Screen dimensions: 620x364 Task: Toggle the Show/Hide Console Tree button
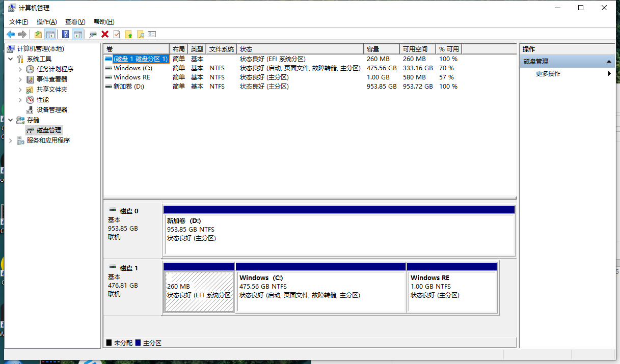click(x=50, y=34)
